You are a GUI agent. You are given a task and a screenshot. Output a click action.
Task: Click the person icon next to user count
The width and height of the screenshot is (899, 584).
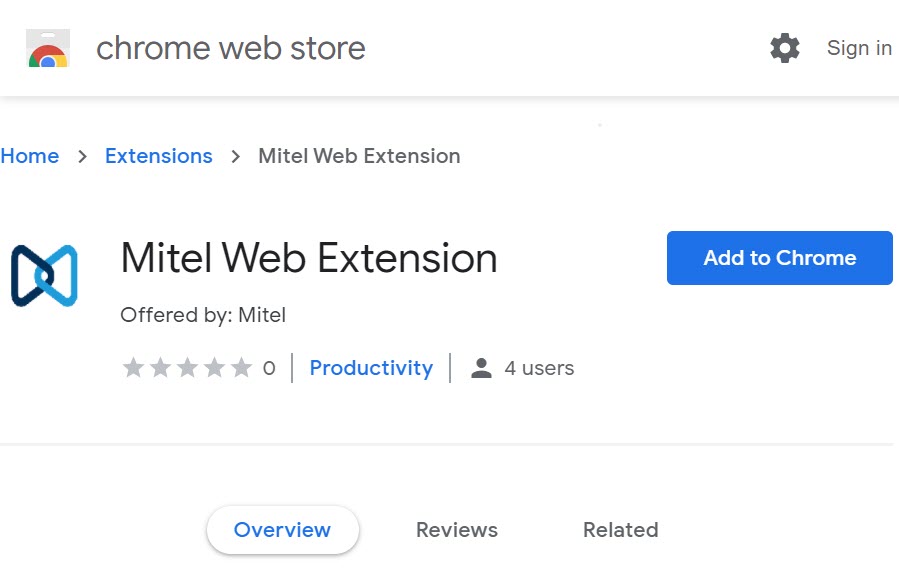[x=482, y=367]
